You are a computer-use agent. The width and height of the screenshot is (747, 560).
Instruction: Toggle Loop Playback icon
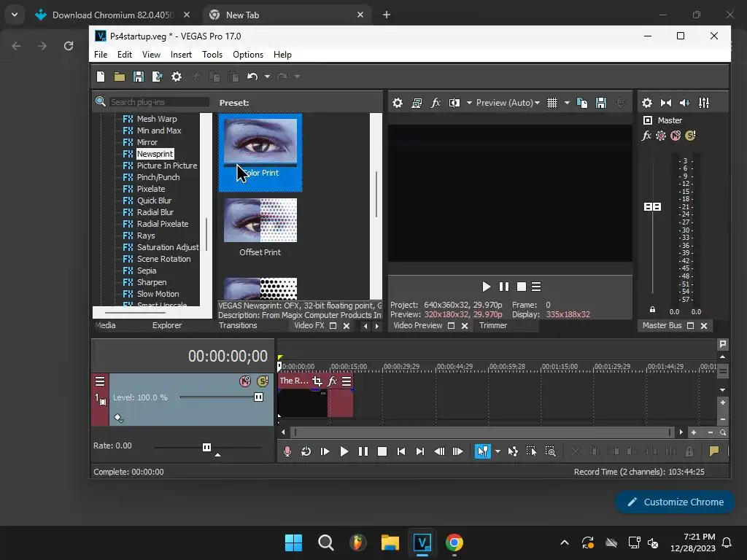click(x=306, y=451)
